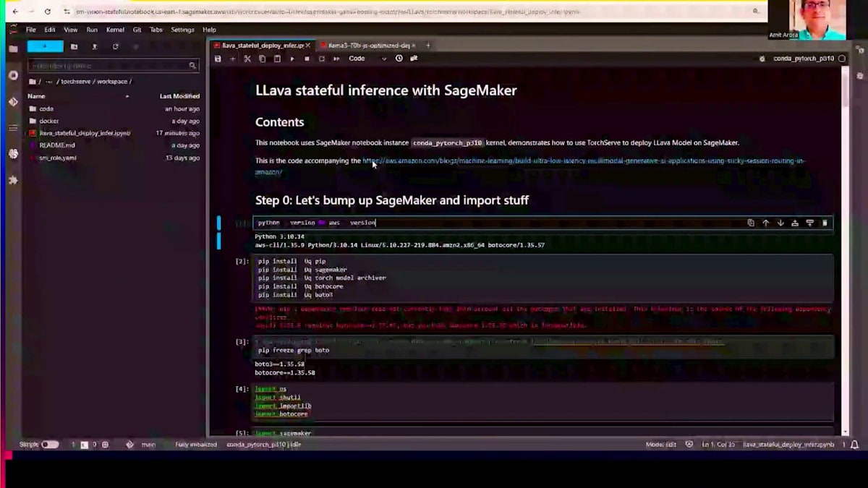Screen dimensions: 868x488
Task: Move the active cell up
Action: tap(765, 223)
